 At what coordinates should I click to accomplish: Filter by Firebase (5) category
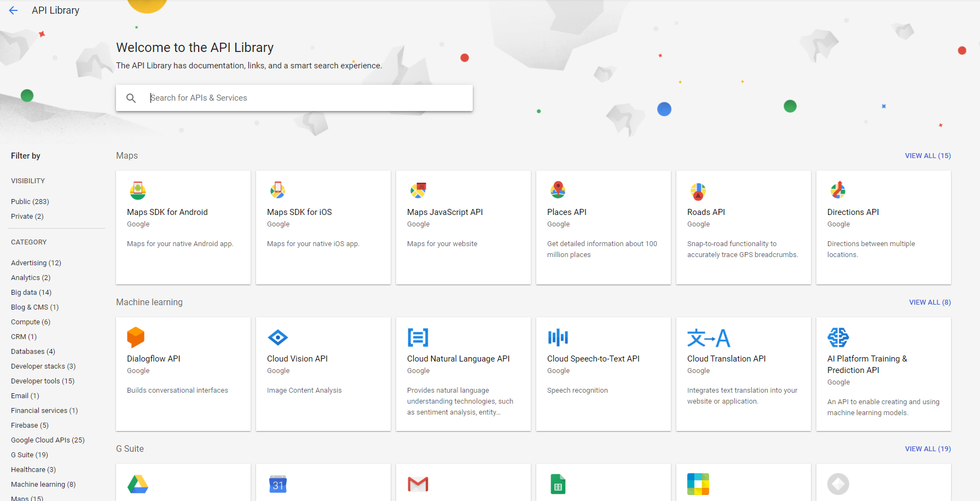[x=30, y=426]
